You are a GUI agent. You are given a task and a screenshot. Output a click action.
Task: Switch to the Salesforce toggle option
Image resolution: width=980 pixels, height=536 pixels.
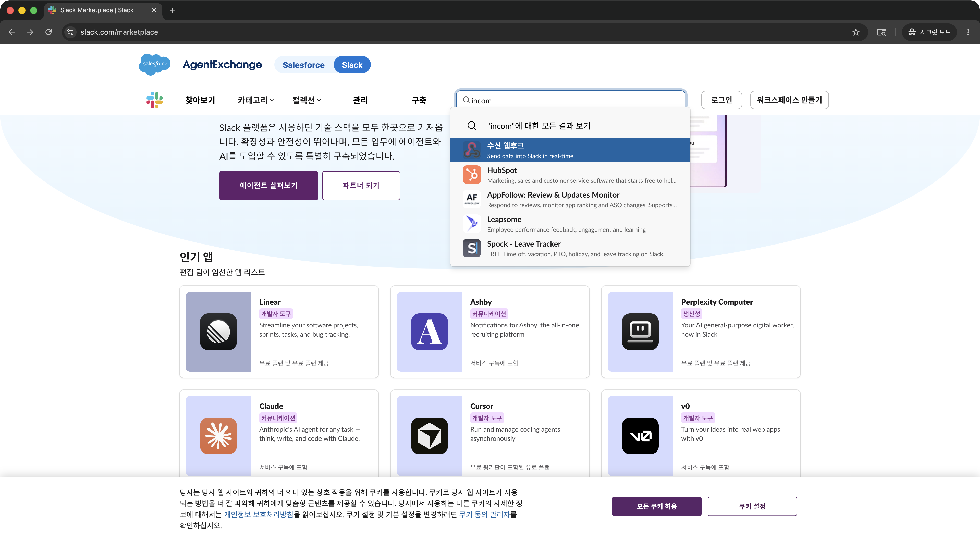(x=304, y=65)
